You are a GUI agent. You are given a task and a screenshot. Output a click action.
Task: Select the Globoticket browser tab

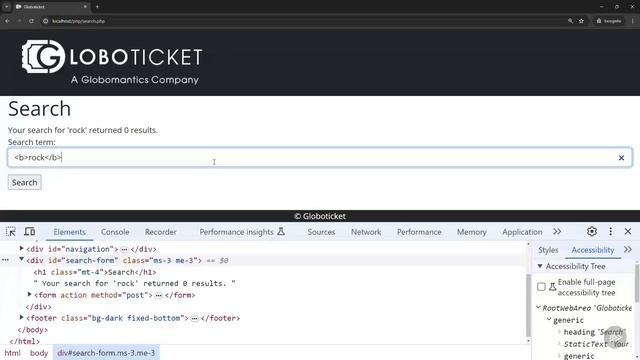(x=51, y=7)
